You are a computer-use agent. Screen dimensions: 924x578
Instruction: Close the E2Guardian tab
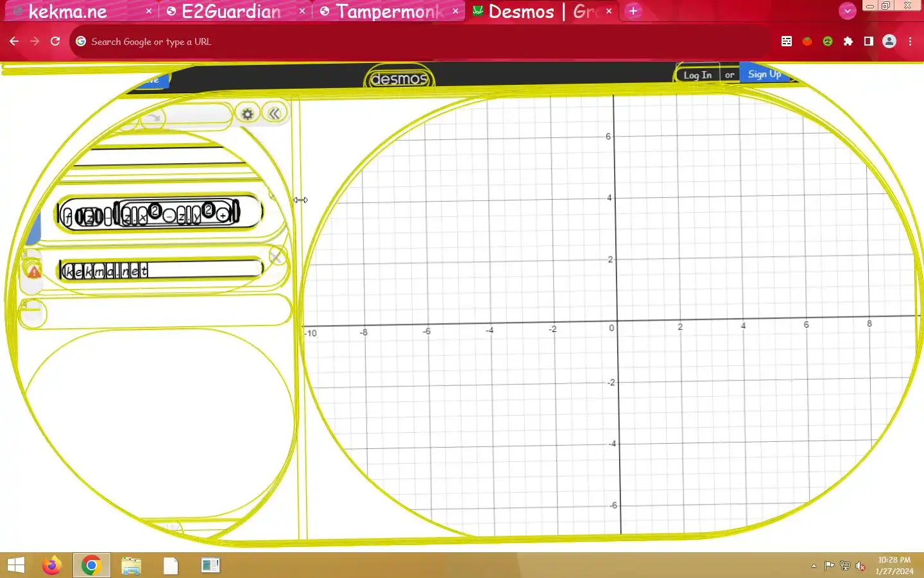coord(302,11)
